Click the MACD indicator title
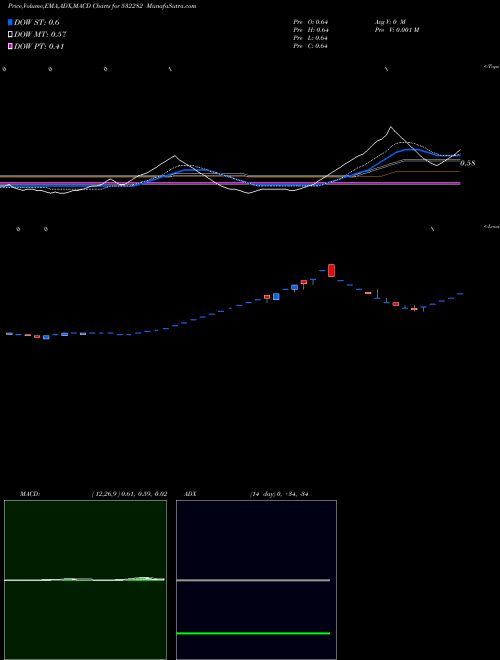Screen dimensions: 500x660 click(x=30, y=494)
